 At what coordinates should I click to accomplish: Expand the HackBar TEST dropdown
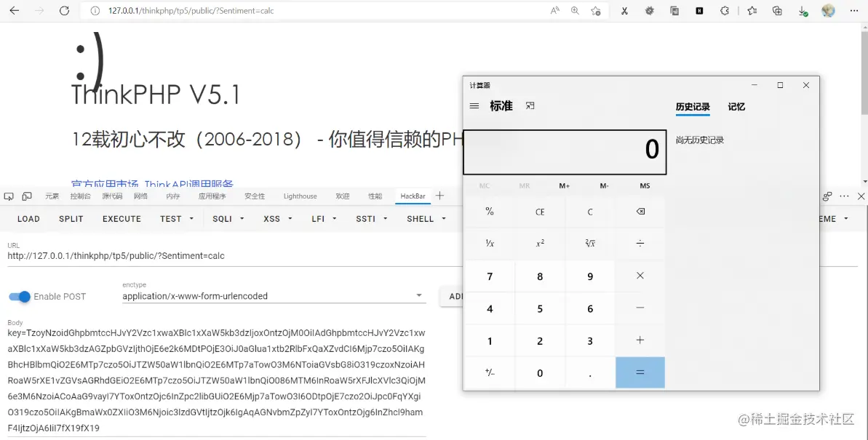177,219
